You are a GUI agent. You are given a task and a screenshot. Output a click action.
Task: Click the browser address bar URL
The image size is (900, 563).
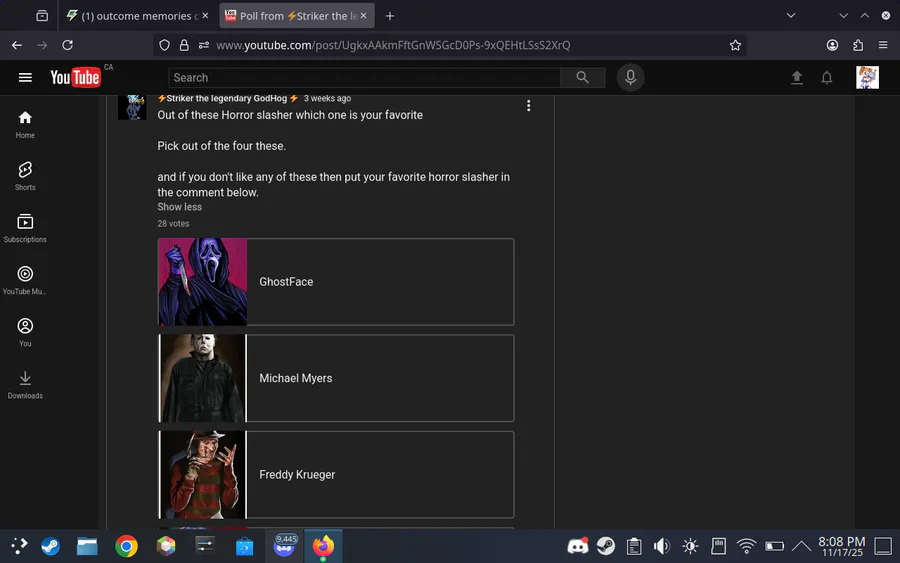tap(393, 45)
